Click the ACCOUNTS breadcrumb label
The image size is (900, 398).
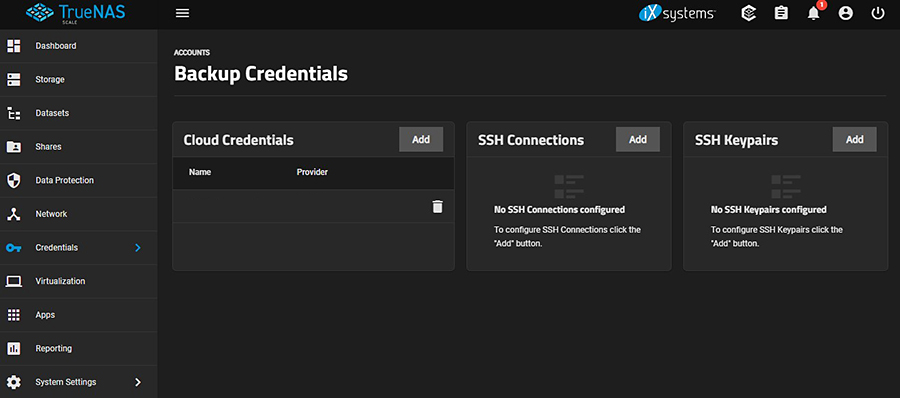(x=192, y=53)
